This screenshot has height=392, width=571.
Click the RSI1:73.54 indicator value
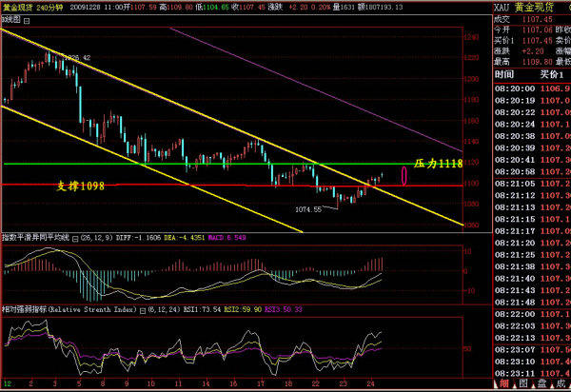[202, 309]
